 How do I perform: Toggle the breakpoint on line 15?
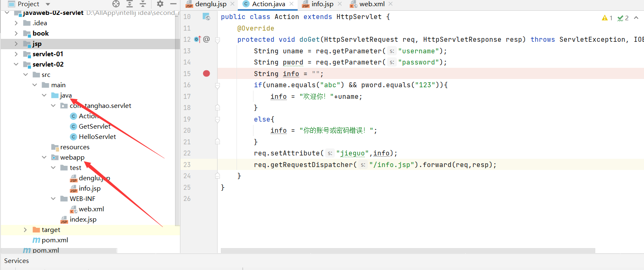coord(206,73)
